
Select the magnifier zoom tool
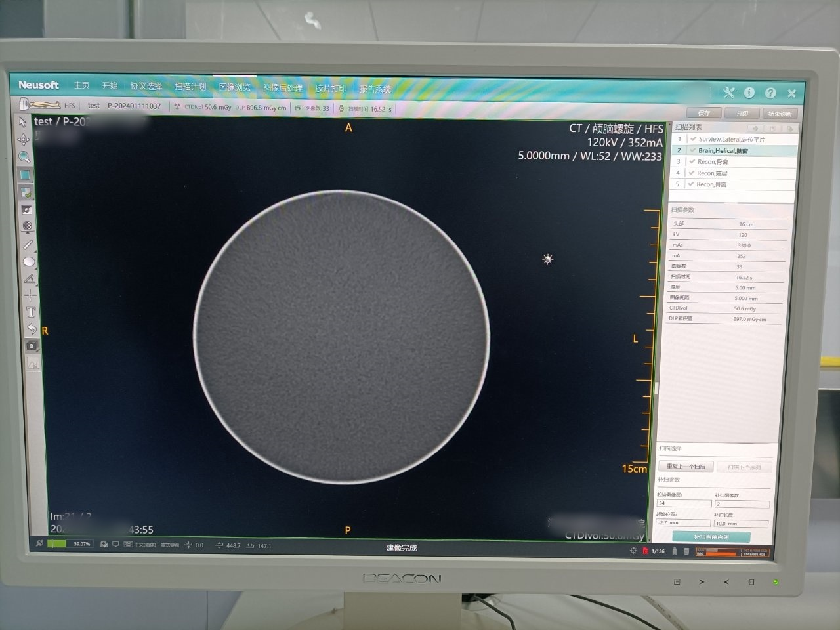[24, 157]
